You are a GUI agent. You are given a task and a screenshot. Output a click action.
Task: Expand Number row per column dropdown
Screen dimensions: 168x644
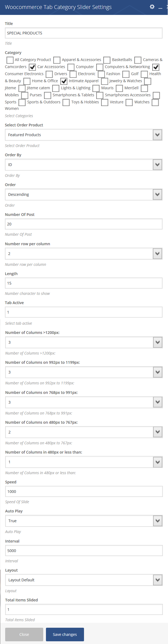pos(84,254)
